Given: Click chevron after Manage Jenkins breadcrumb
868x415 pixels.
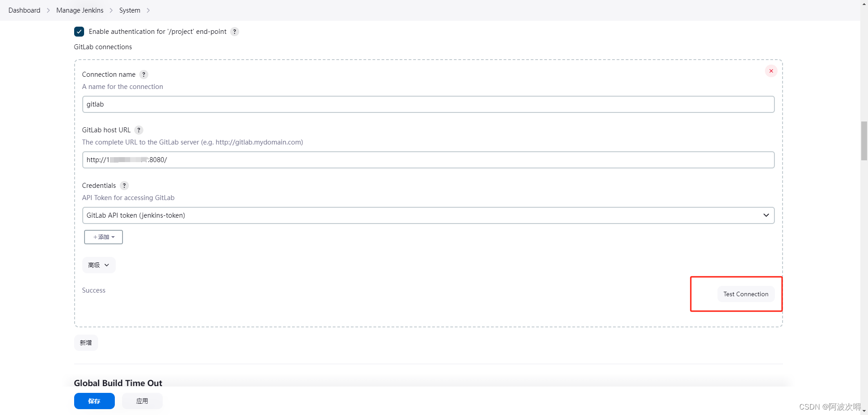Looking at the screenshot, I should tap(111, 10).
